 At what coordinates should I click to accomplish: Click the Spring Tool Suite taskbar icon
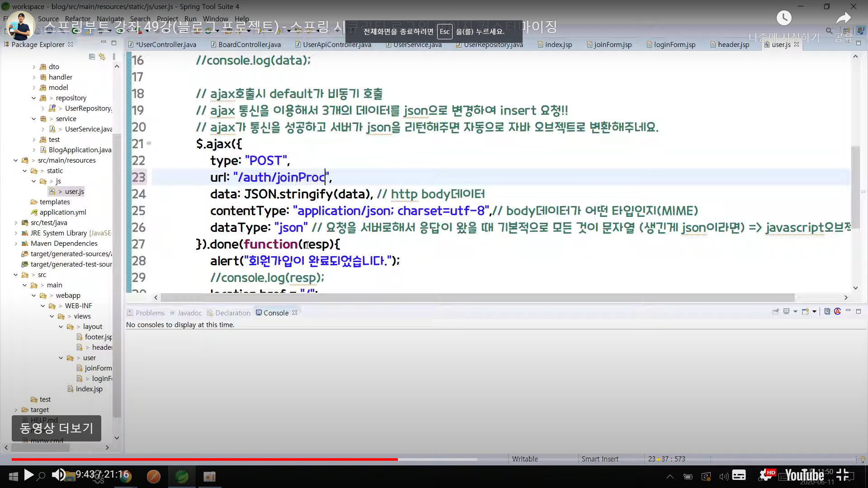[x=182, y=476]
